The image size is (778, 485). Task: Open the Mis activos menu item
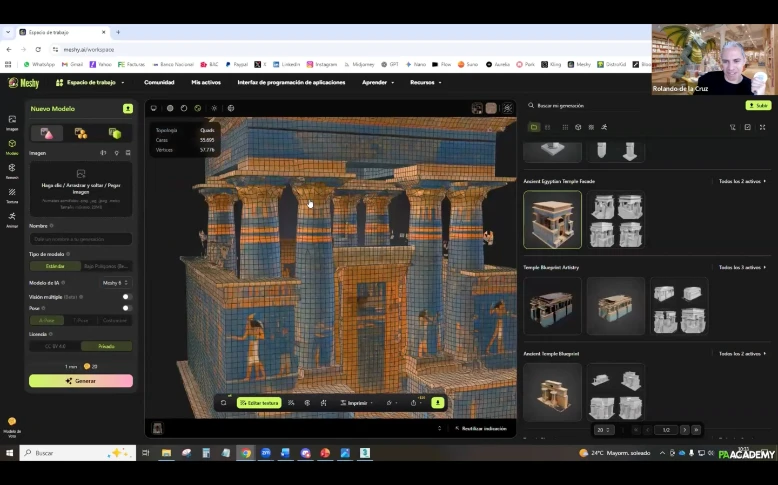pos(206,82)
